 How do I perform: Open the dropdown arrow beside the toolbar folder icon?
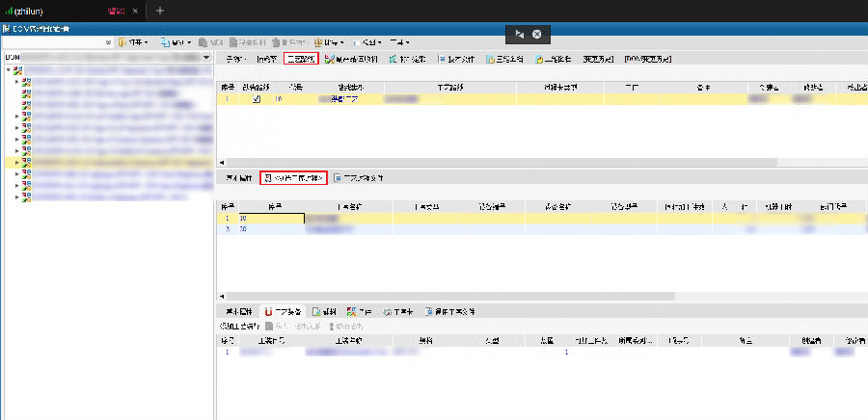[146, 42]
